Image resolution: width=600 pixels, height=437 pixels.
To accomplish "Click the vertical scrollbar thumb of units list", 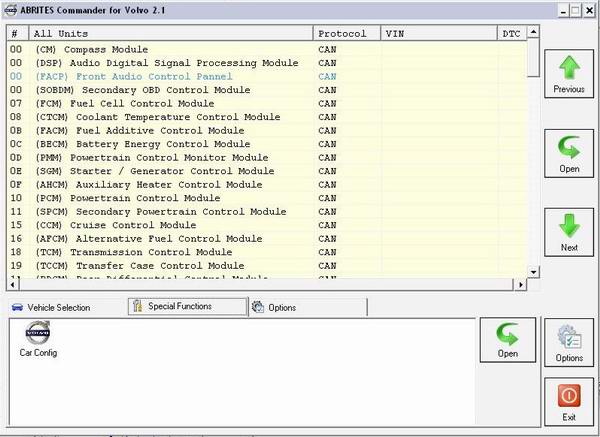I will pyautogui.click(x=533, y=58).
